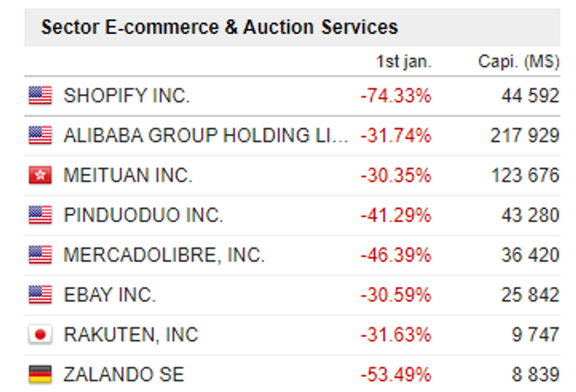Click the Hong Kong flag beside Meituan
This screenshot has height=392, width=576.
[40, 175]
